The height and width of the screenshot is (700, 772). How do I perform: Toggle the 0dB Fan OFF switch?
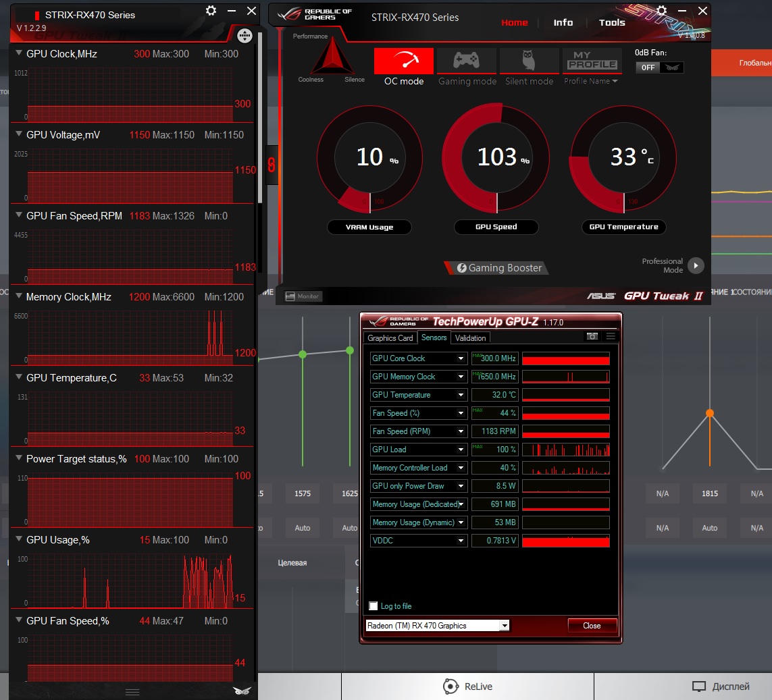click(659, 68)
